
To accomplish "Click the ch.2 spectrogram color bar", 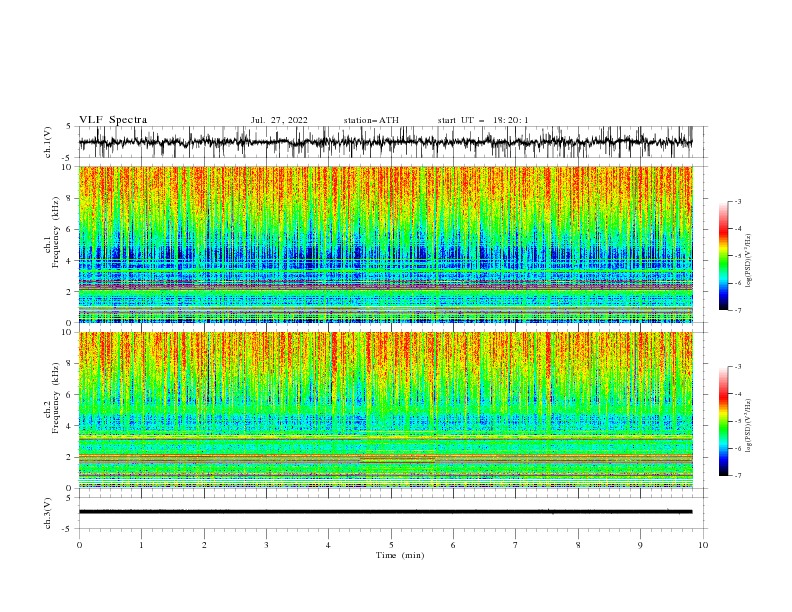I will click(724, 421).
